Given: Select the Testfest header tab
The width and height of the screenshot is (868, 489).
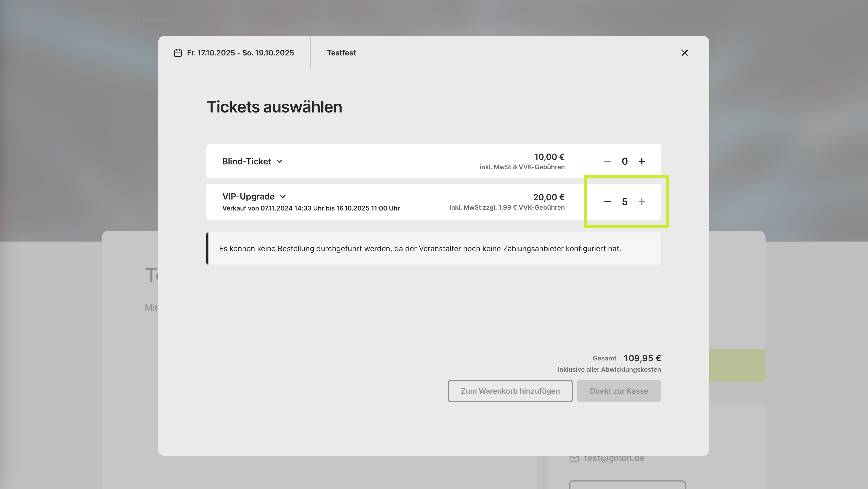Looking at the screenshot, I should 341,53.
